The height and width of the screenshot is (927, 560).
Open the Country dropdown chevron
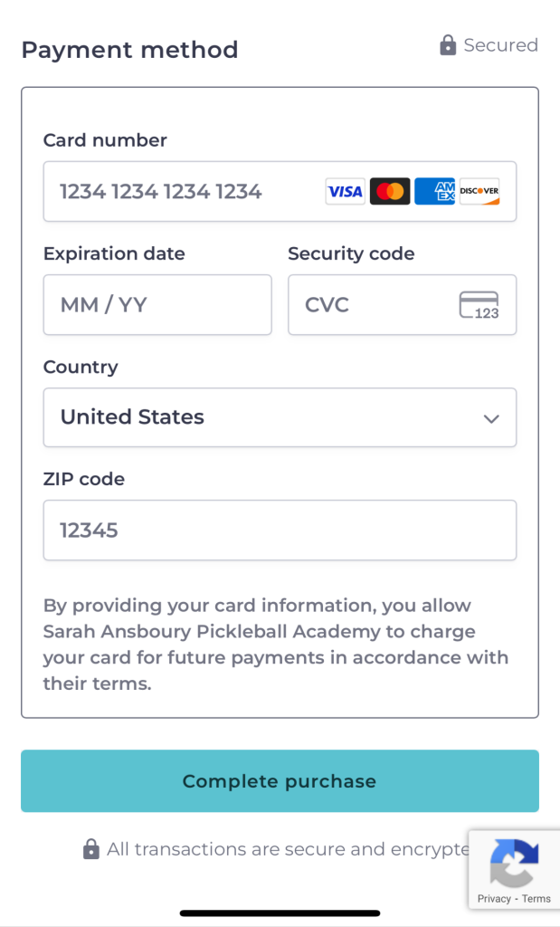[x=491, y=418]
